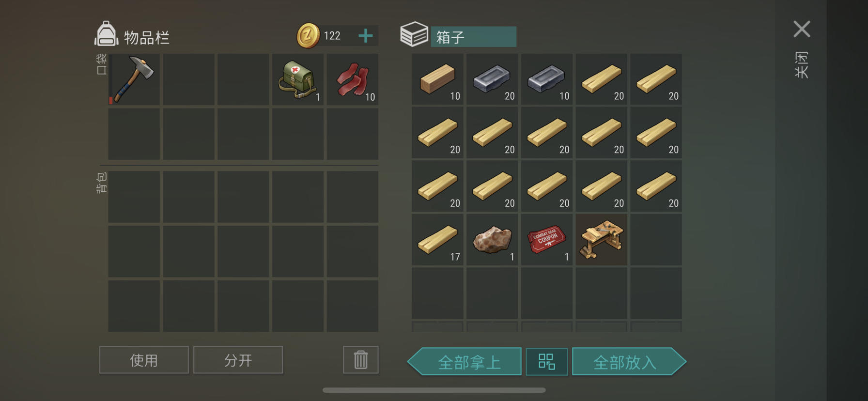
Task: Select the hatchet in the pocket slot
Action: coord(134,79)
